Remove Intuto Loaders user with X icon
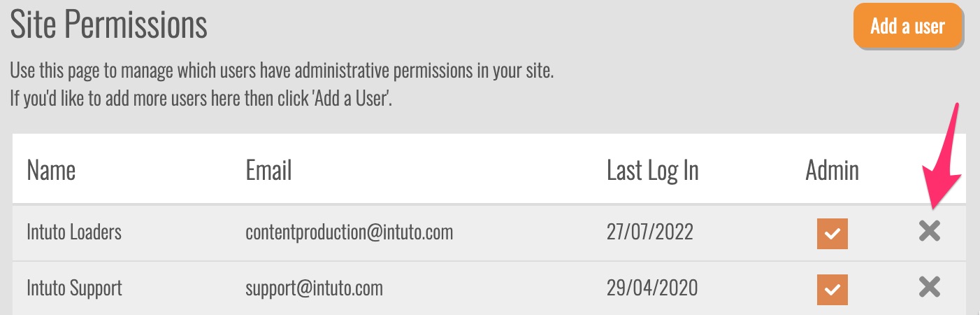The height and width of the screenshot is (315, 980). [929, 232]
